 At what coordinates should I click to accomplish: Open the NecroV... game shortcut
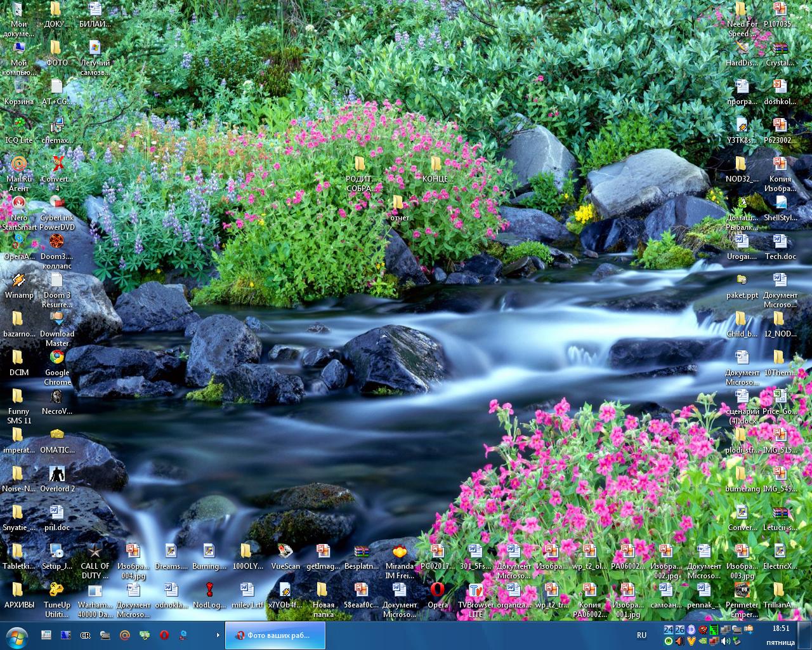coord(57,402)
